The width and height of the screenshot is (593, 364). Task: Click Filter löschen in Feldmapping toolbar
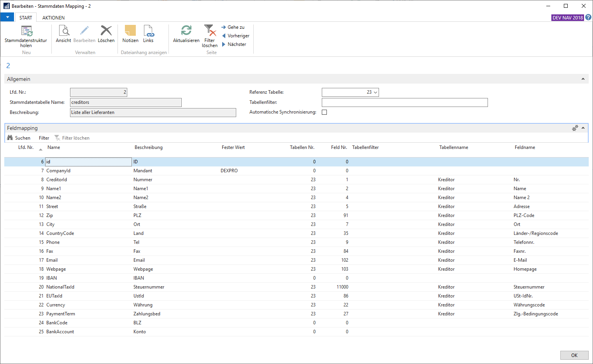tap(72, 138)
